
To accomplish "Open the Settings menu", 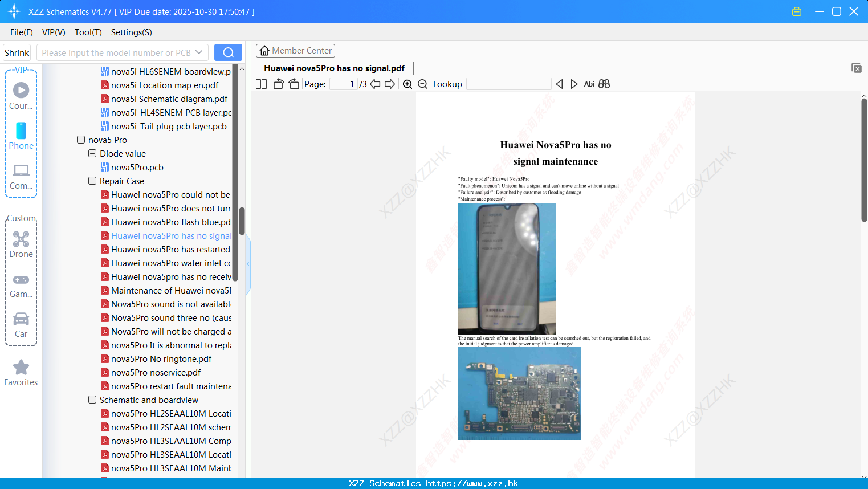I will point(132,32).
